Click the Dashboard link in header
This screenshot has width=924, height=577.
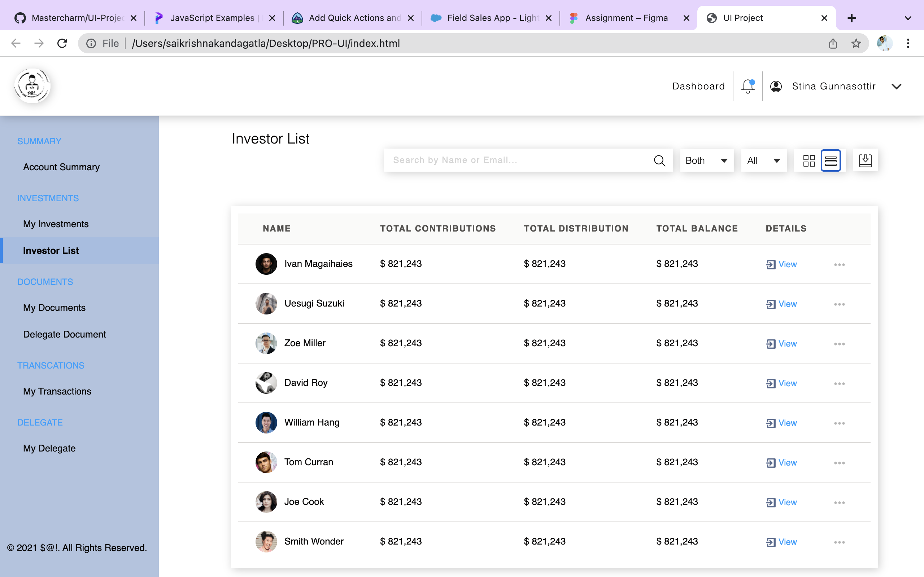pos(698,86)
